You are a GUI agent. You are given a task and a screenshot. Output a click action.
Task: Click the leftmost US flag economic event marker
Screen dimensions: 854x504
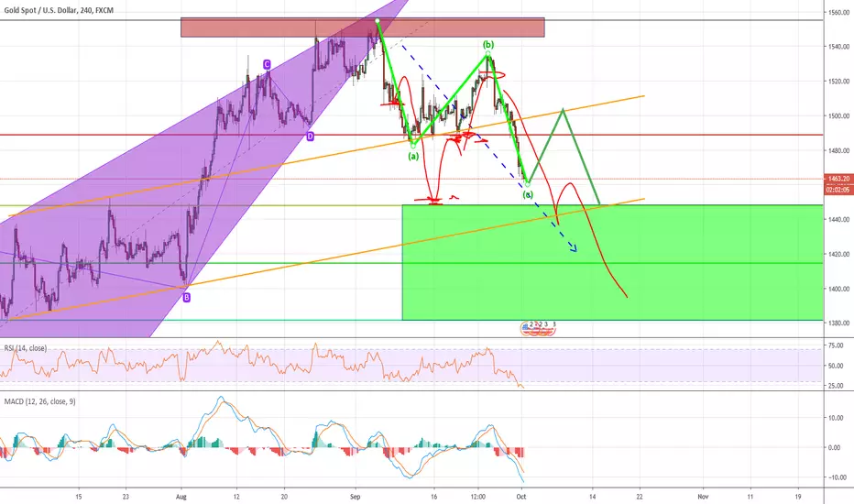(x=527, y=329)
